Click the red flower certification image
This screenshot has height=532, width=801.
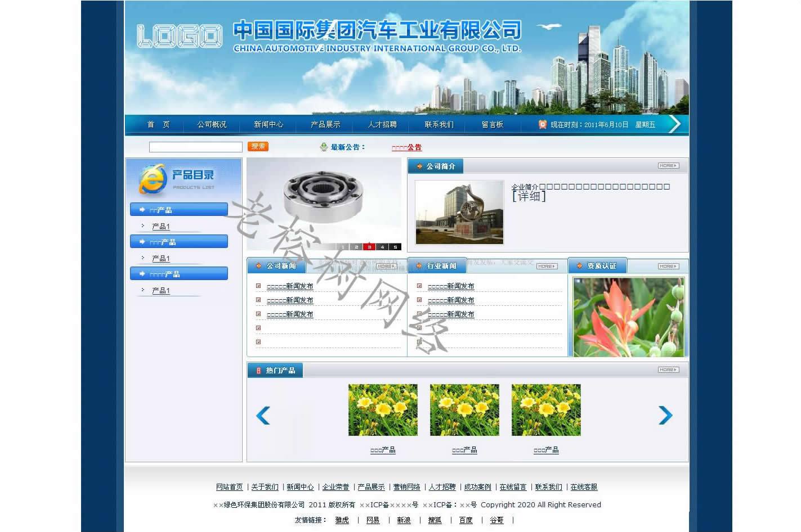click(629, 317)
